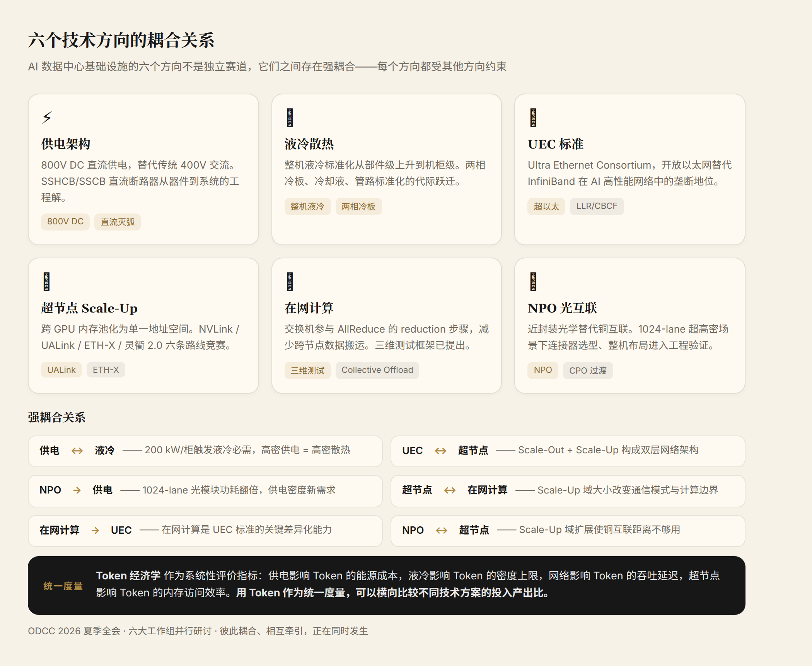Click the bidirectional arrow between UEC and 超节点
Screen dimensions: 812x666
440,451
